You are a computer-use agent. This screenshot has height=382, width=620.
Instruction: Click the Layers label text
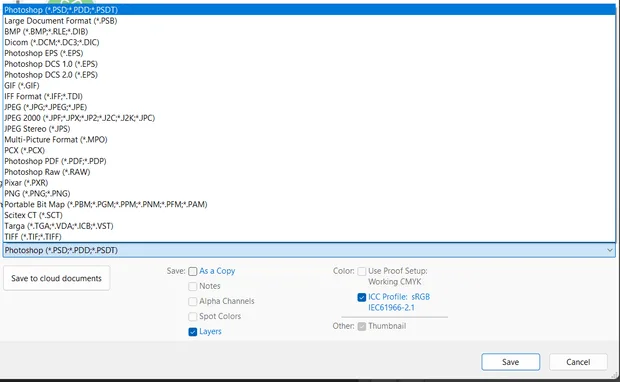pos(210,331)
